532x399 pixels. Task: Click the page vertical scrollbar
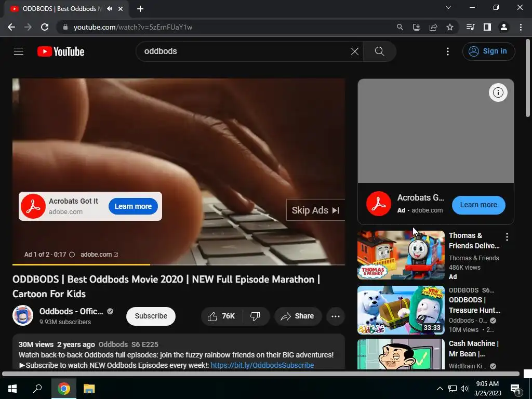[x=528, y=78]
